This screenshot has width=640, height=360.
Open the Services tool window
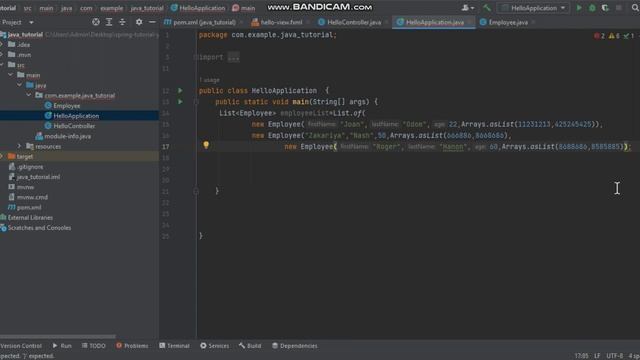(x=215, y=346)
